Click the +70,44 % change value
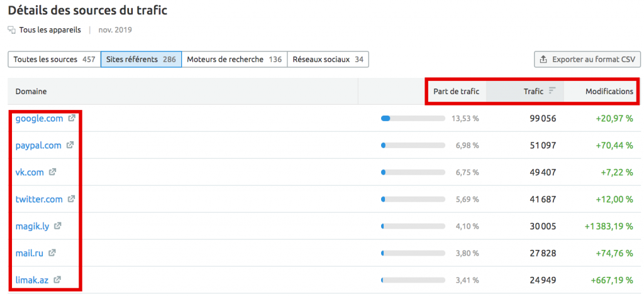Viewport: 644px width, 297px height. (x=614, y=145)
